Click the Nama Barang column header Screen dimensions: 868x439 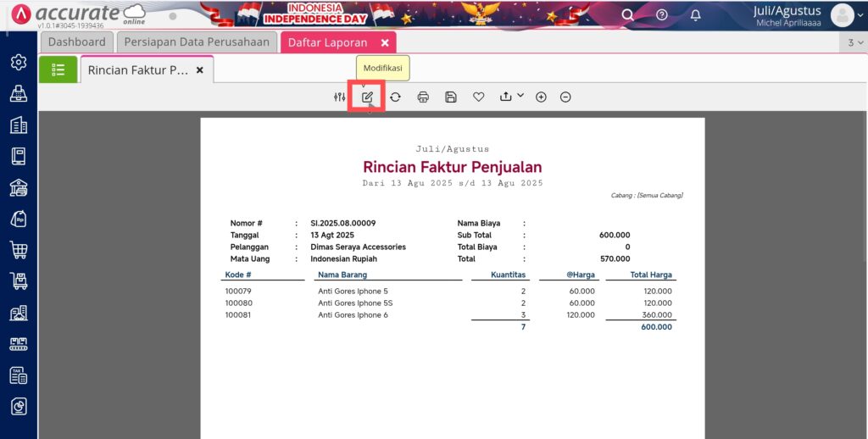click(x=342, y=275)
